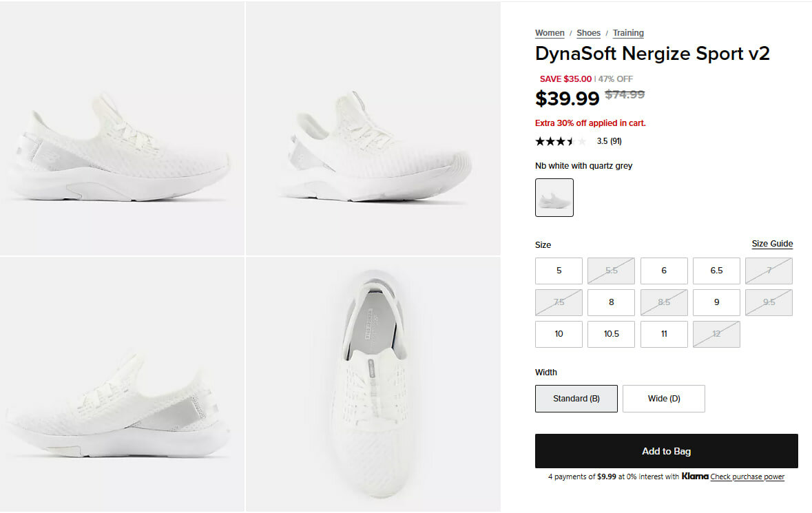Select Standard (B) width
The height and width of the screenshot is (513, 812).
pos(576,399)
